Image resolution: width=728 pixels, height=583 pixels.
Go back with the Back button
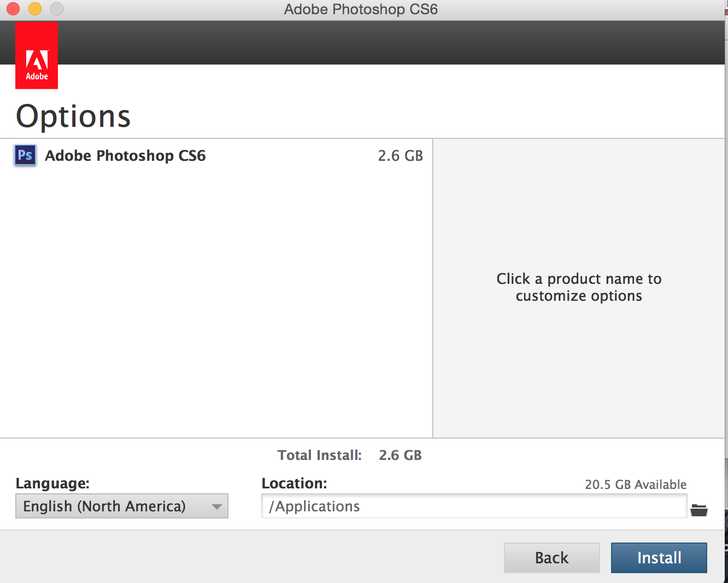(551, 558)
